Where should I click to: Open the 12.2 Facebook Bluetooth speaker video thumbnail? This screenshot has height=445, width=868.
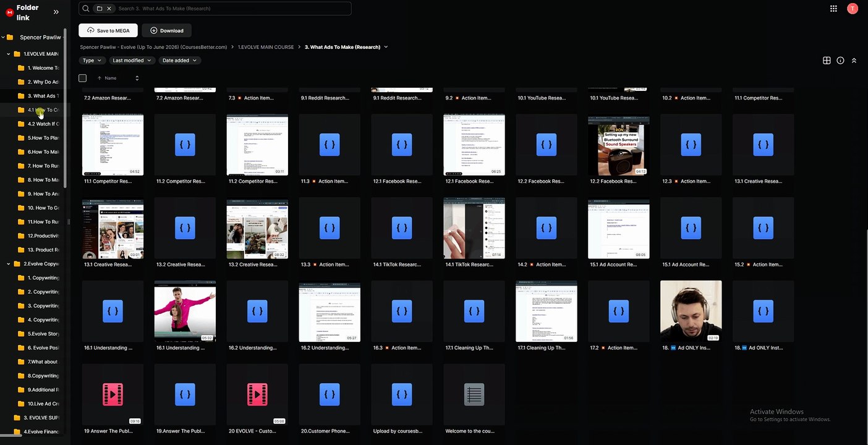[x=619, y=146]
